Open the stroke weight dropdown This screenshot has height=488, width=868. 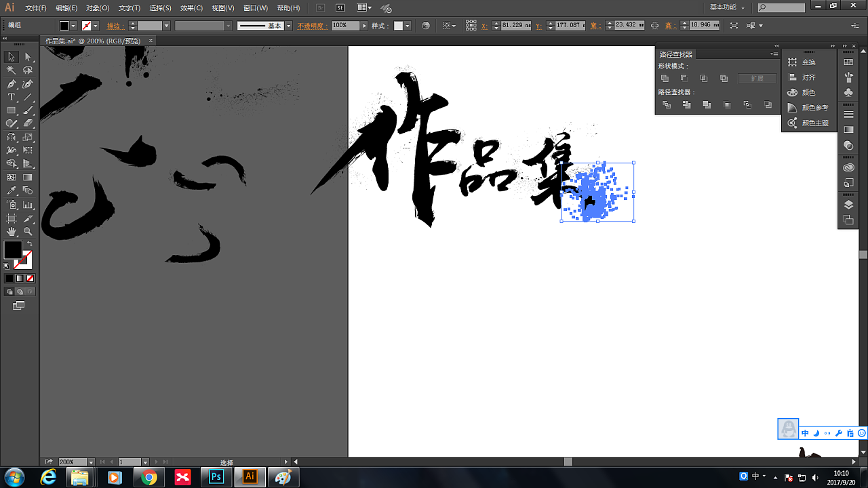pyautogui.click(x=166, y=26)
